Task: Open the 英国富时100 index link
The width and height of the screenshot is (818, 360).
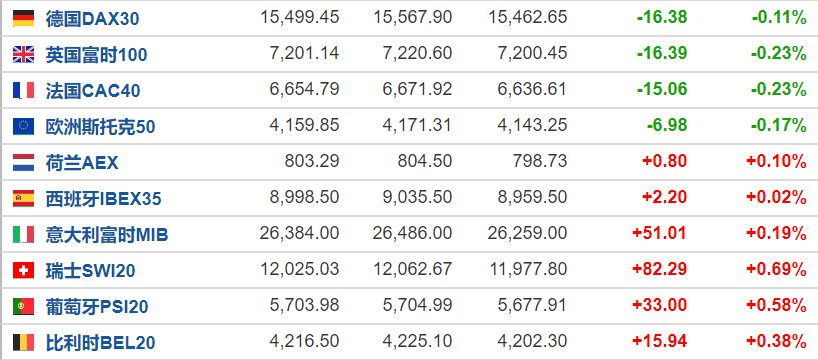Action: point(97,55)
